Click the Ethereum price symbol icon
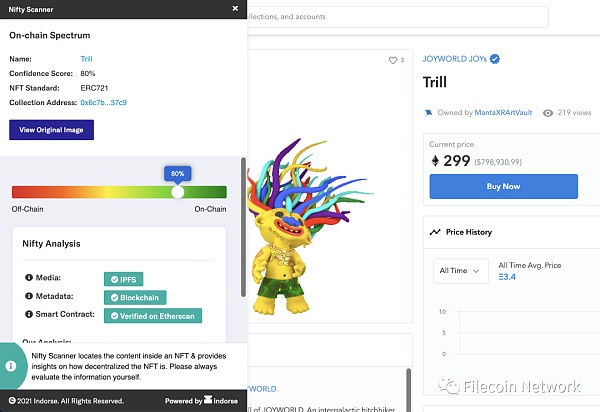This screenshot has width=600, height=412. [x=435, y=160]
